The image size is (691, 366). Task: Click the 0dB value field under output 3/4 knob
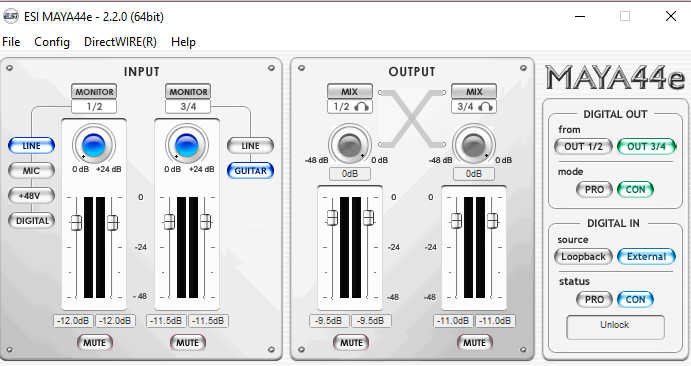474,174
